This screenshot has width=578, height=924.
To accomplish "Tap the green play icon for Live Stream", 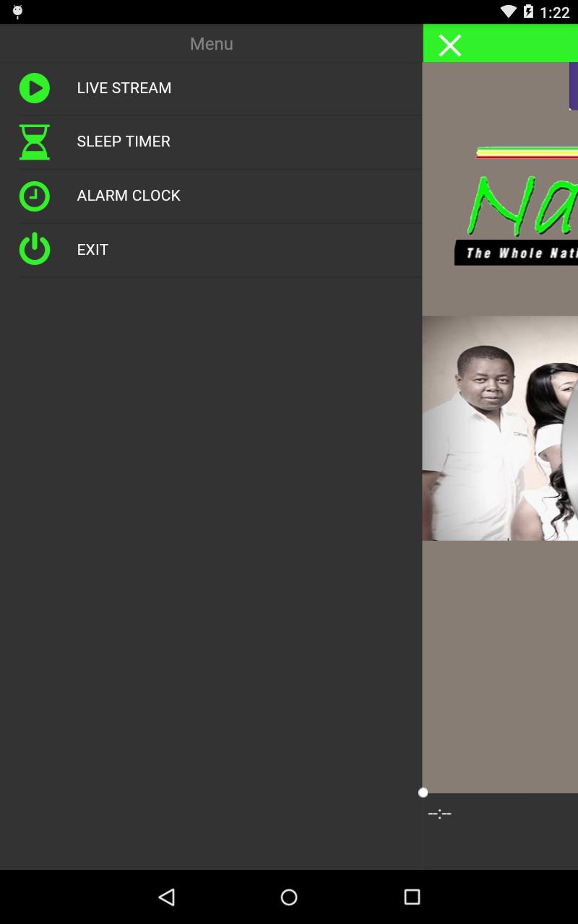I will [x=34, y=88].
